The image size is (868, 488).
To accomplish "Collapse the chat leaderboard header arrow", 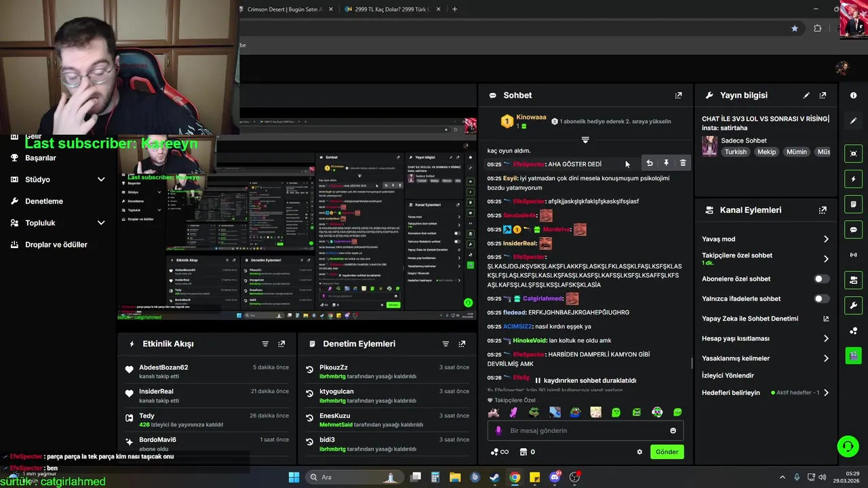I will click(x=585, y=140).
